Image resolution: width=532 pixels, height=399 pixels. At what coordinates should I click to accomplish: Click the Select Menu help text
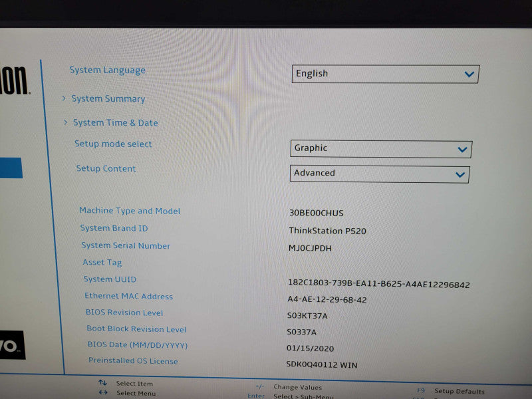[x=136, y=393]
